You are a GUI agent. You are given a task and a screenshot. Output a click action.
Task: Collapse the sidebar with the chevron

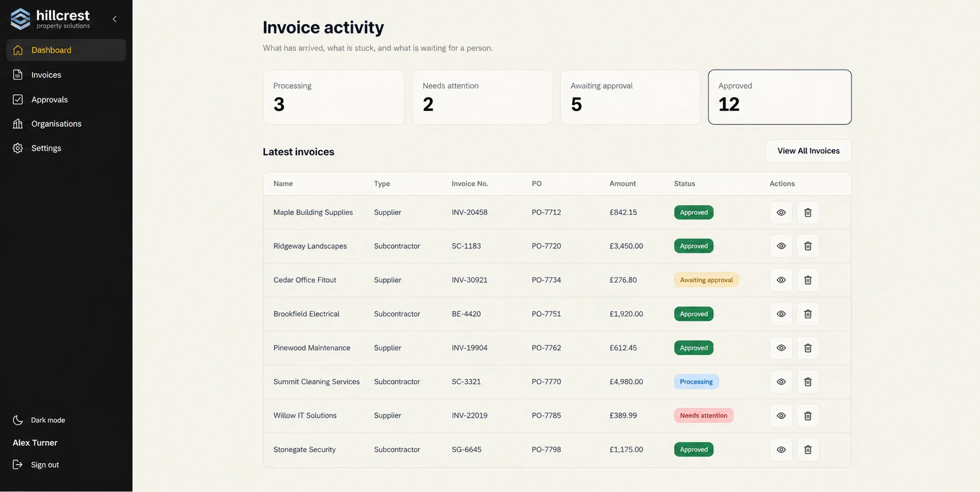(115, 19)
